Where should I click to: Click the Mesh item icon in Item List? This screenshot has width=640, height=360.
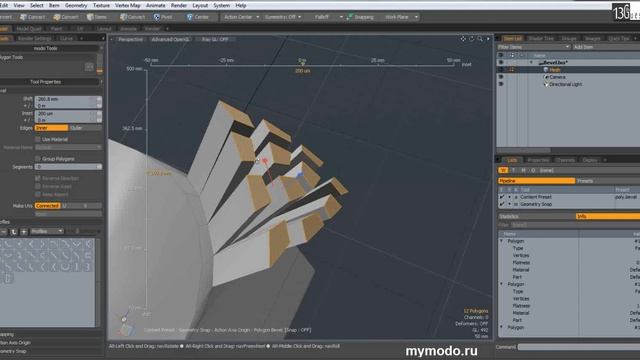[x=546, y=70]
